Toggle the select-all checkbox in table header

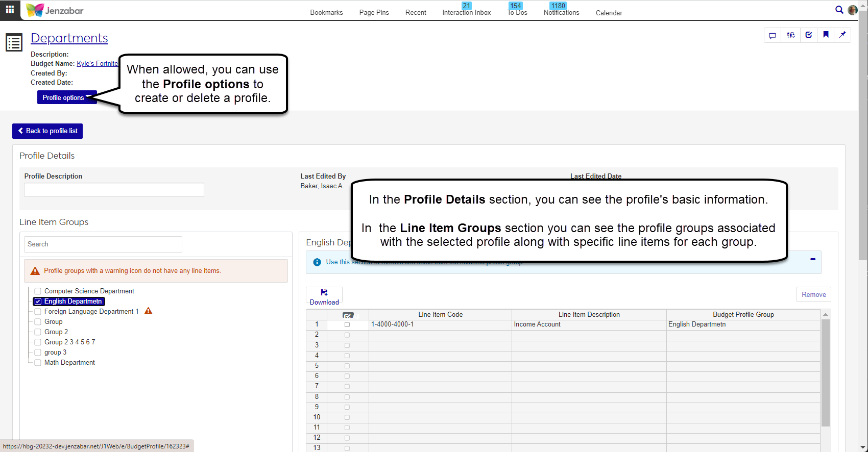click(x=348, y=315)
